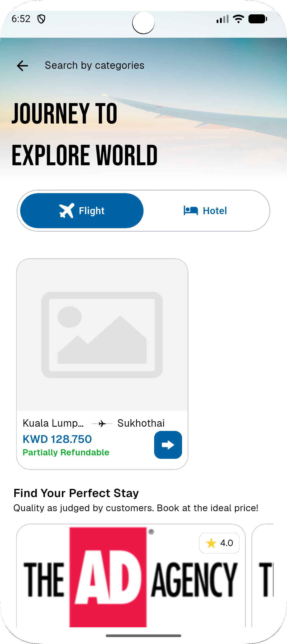Open the flight card image placeholder
This screenshot has width=287, height=644.
pyautogui.click(x=102, y=335)
